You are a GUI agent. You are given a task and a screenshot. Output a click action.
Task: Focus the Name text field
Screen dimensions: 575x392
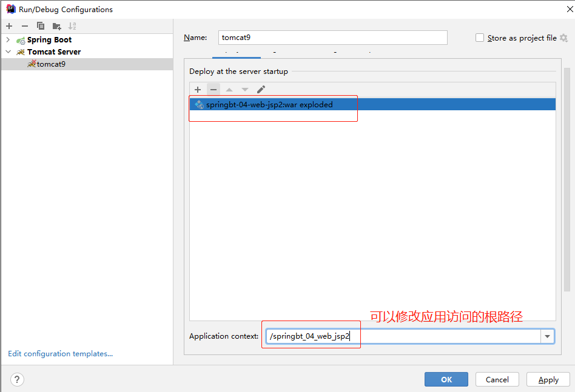332,38
